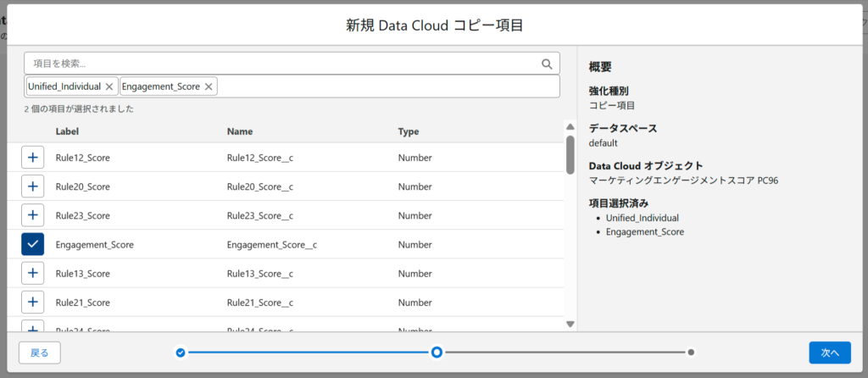The image size is (868, 378).
Task: Click Number type in Rule21_Score row
Action: point(415,303)
